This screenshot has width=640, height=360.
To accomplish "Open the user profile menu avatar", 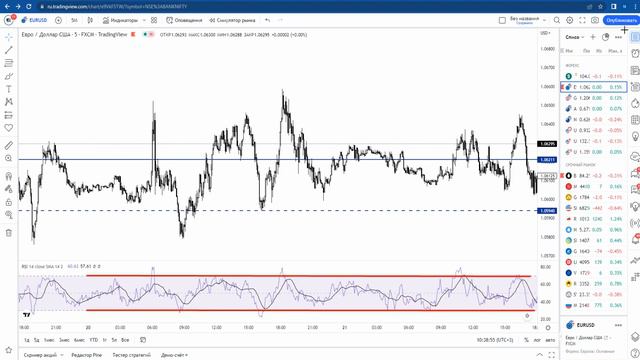I will pyautogui.click(x=9, y=20).
